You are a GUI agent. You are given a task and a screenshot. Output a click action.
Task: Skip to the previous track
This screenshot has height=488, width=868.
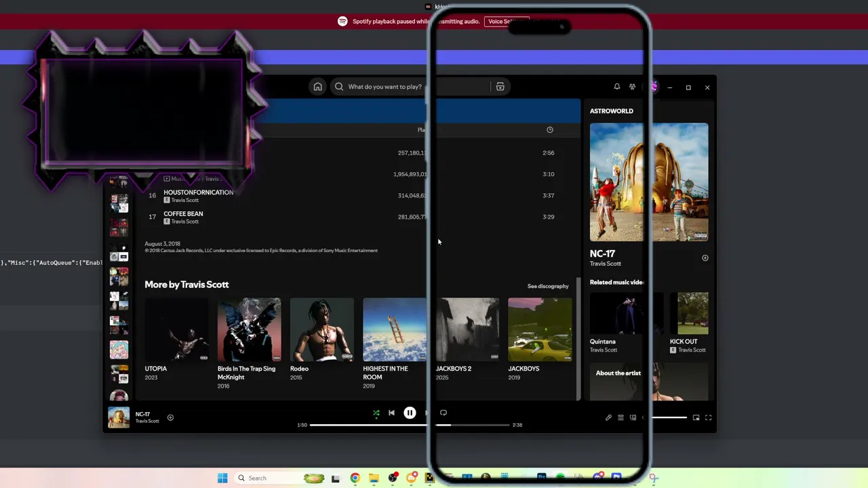[x=391, y=413]
